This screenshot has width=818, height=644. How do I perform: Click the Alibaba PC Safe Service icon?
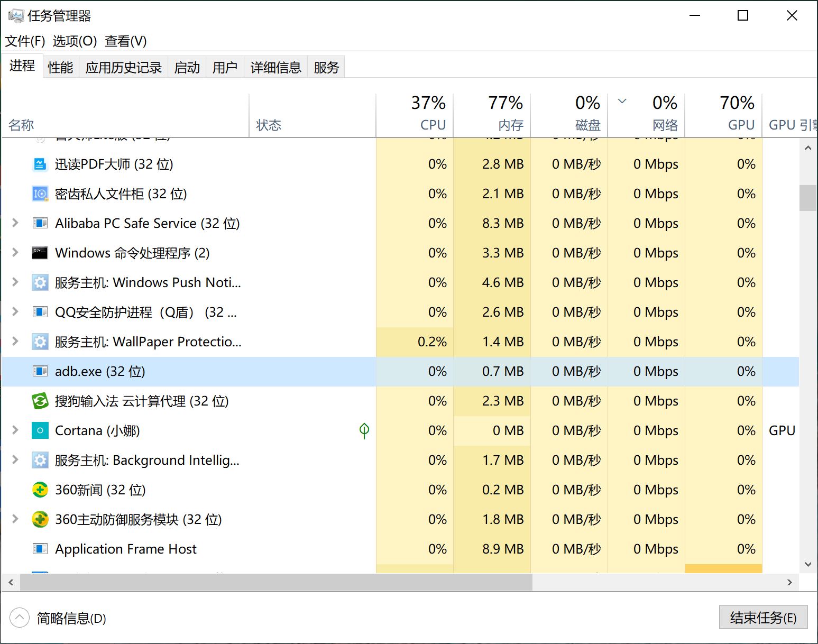point(40,224)
